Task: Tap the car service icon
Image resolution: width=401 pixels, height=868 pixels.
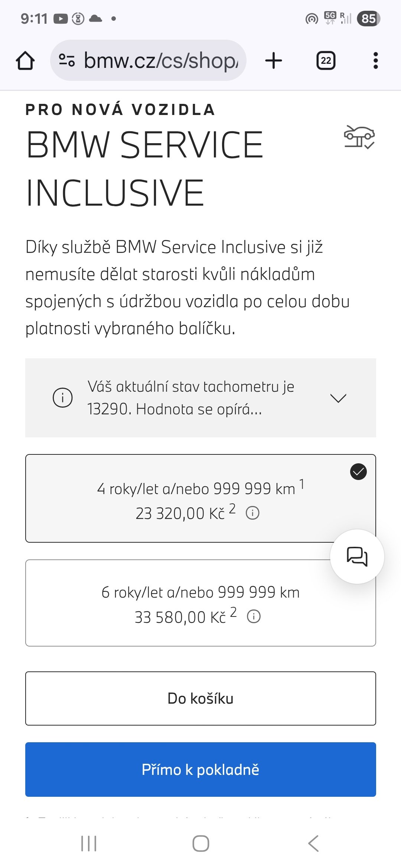Action: 359,137
